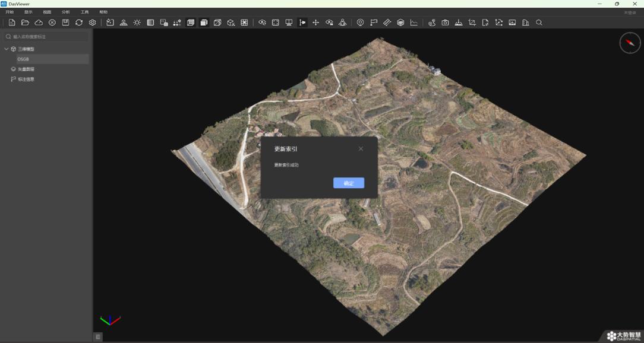Click the location pin marker icon
This screenshot has height=343, width=644.
360,23
